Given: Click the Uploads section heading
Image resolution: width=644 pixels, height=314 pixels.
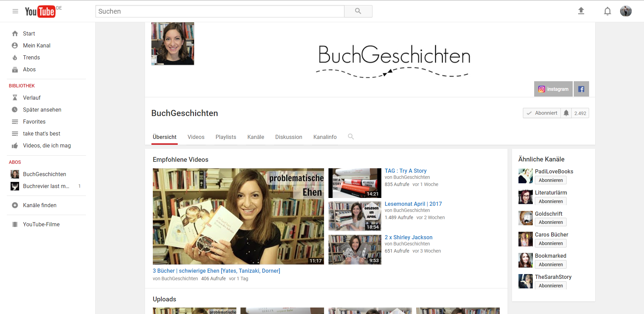Looking at the screenshot, I should coord(164,299).
